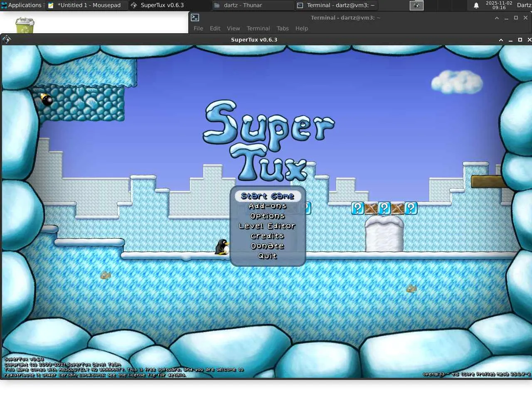Open the Add-ons menu entry
Image resolution: width=532 pixels, height=399 pixels.
coord(268,206)
